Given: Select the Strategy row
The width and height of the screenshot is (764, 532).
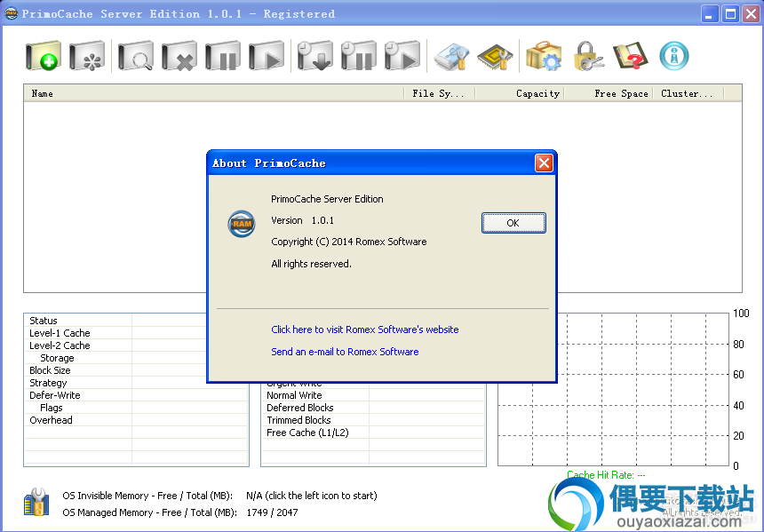Looking at the screenshot, I should click(x=136, y=383).
